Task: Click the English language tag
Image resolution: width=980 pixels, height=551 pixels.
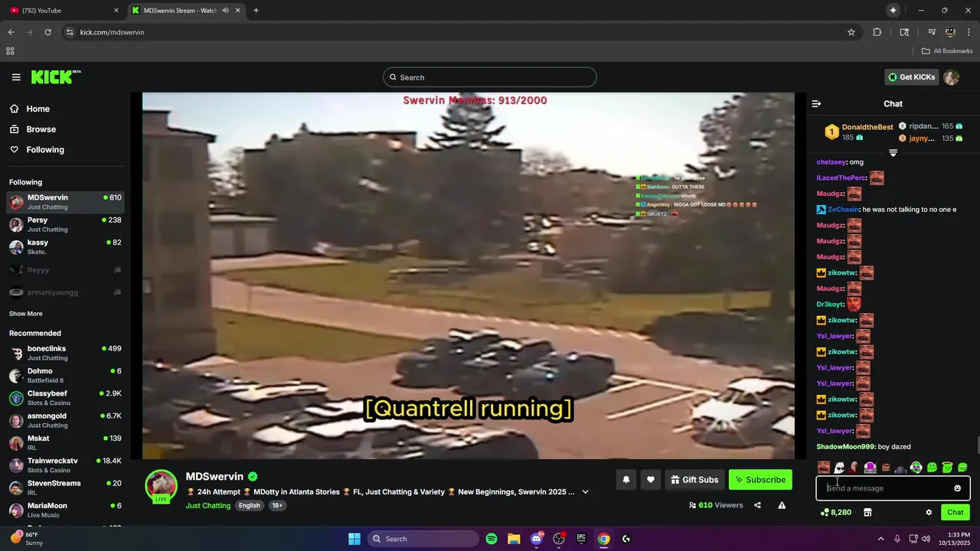Action: coord(249,506)
